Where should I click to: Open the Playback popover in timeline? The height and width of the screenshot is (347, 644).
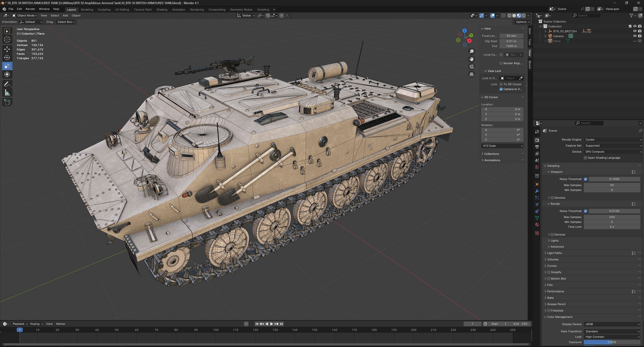[x=20, y=324]
